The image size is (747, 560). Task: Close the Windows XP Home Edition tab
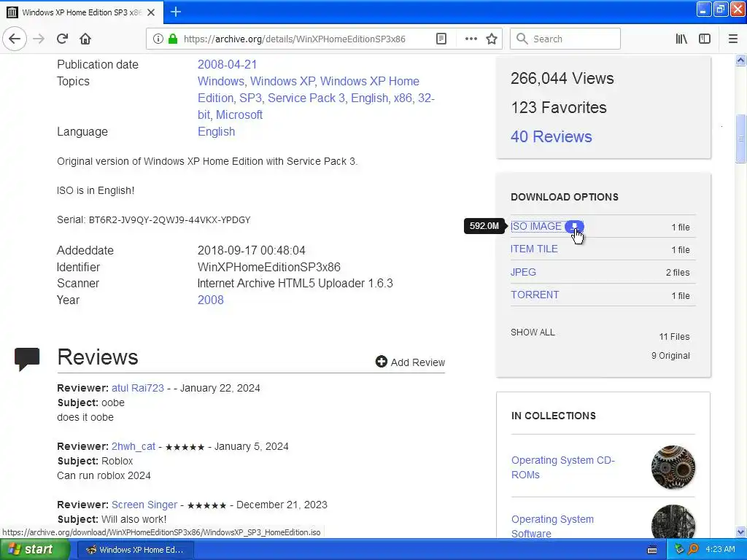pos(151,12)
